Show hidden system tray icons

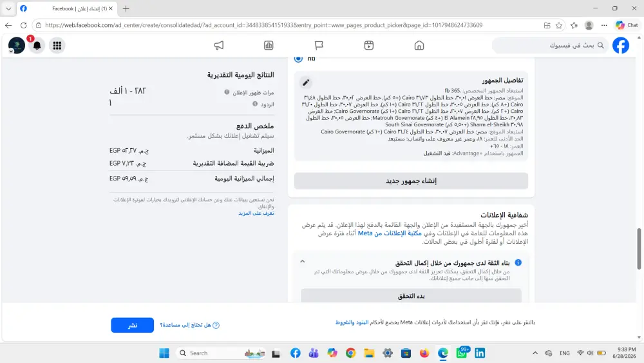[x=535, y=353]
